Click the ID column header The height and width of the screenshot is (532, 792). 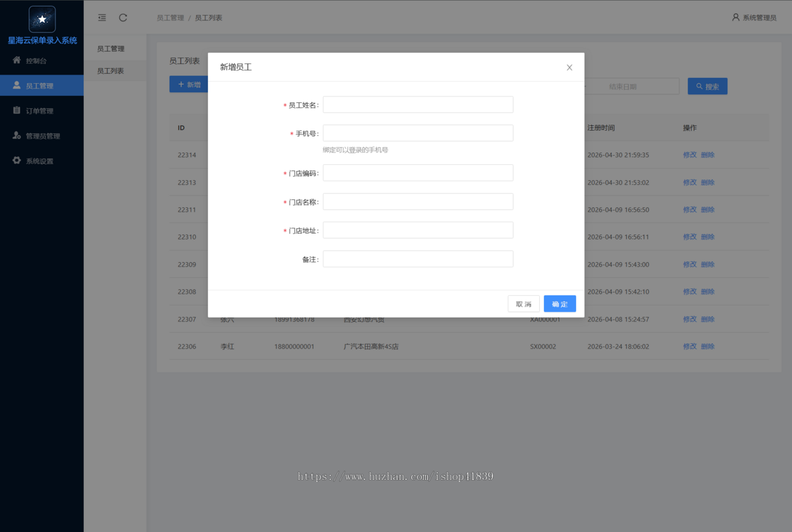point(181,128)
